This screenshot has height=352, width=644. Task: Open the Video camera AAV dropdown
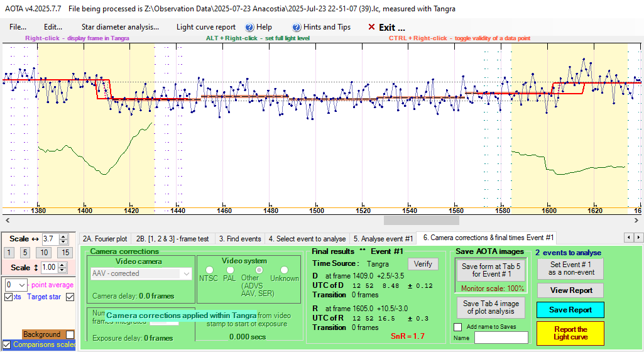pos(185,273)
